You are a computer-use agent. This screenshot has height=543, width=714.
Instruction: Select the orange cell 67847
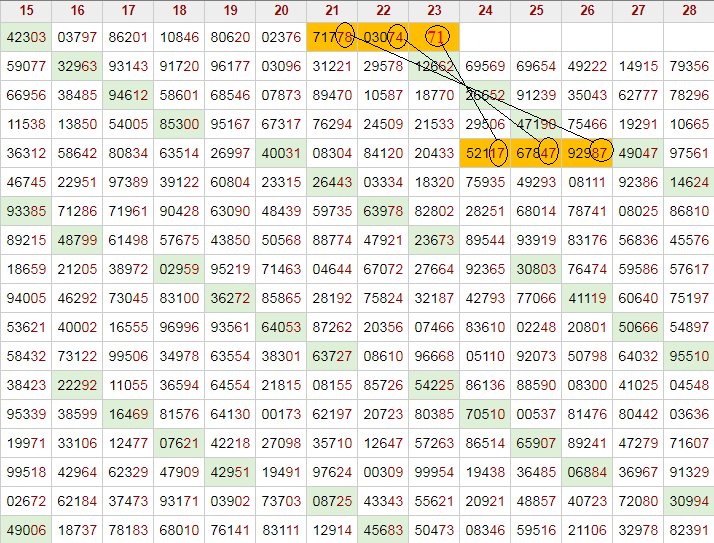(x=536, y=153)
